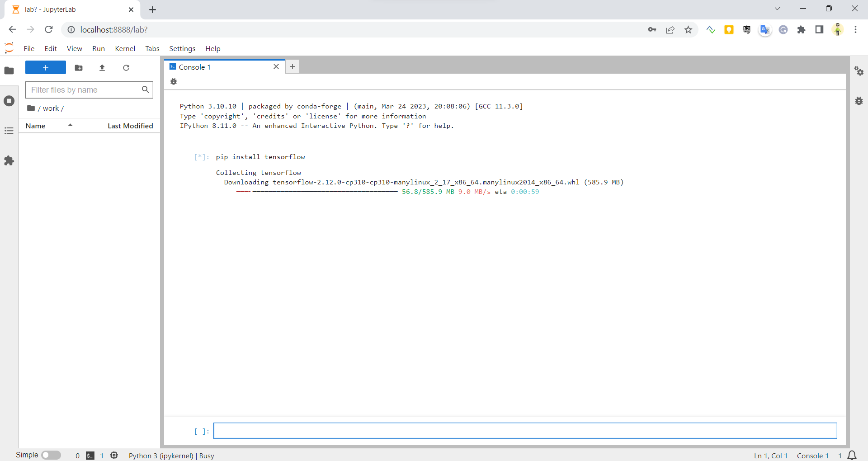Open the Google Translate extension icon
868x461 pixels.
[x=765, y=29]
